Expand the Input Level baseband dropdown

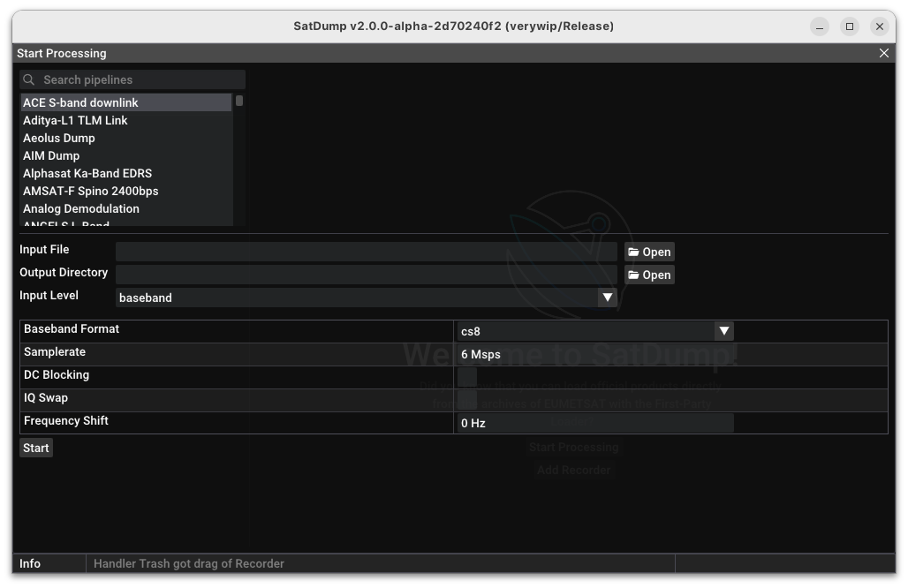(607, 298)
